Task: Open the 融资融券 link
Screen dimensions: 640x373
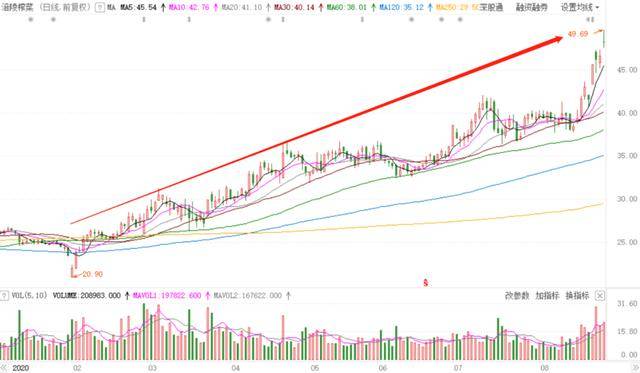Action: (x=531, y=7)
